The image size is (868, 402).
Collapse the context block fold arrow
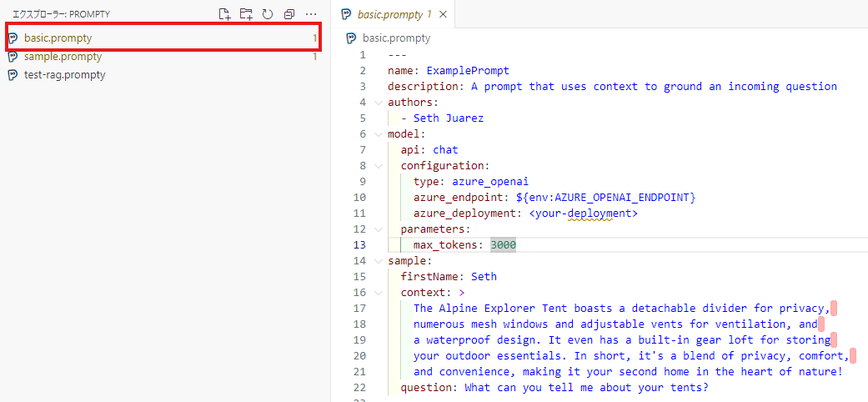378,293
